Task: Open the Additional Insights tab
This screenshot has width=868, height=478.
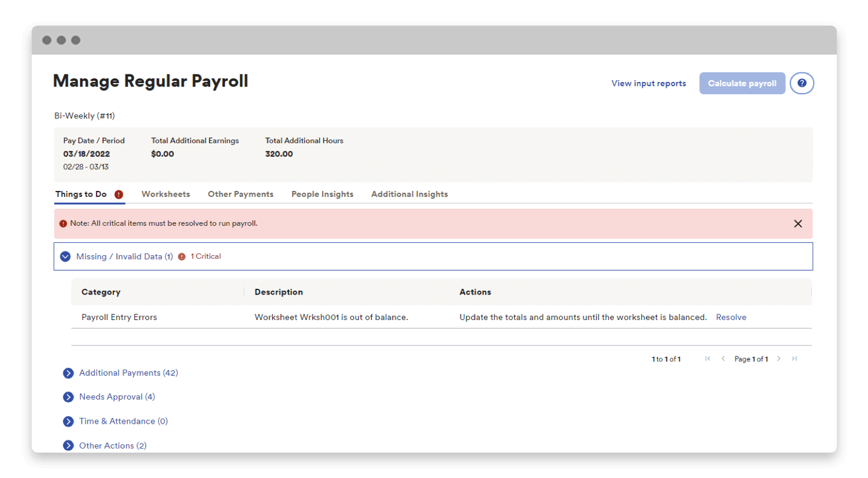Action: click(x=409, y=194)
